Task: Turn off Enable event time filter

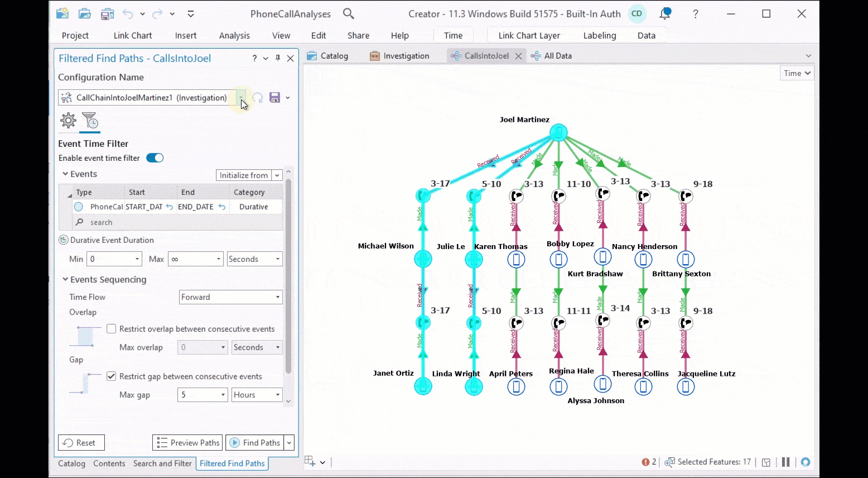Action: (155, 158)
